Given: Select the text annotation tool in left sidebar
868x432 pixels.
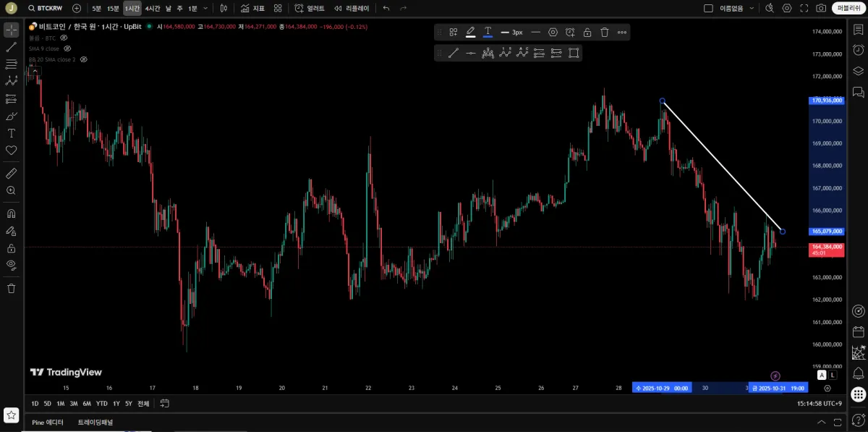Looking at the screenshot, I should coord(11,133).
